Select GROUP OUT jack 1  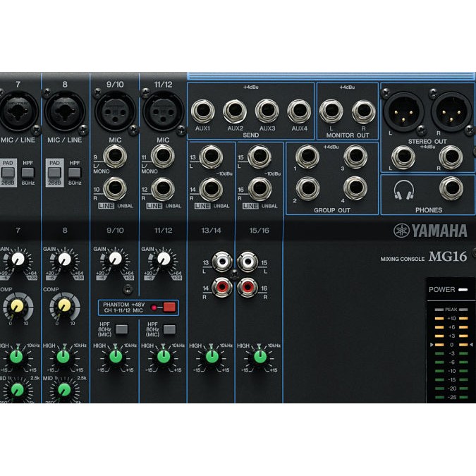[307, 157]
